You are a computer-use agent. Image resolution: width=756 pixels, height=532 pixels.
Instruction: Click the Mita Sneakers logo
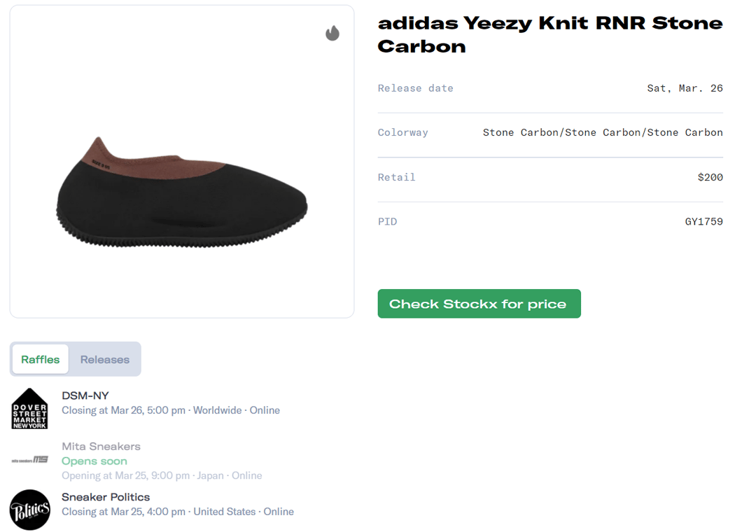click(30, 460)
